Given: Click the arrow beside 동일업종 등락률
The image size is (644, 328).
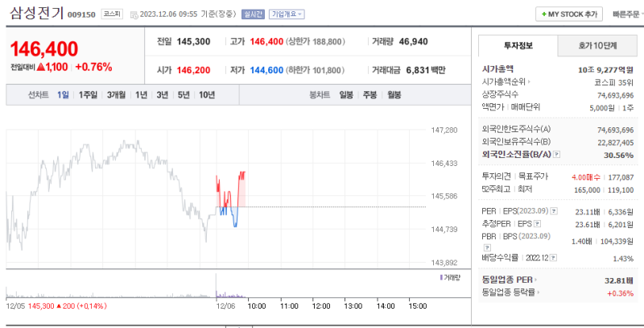Looking at the screenshot, I should click(539, 293).
